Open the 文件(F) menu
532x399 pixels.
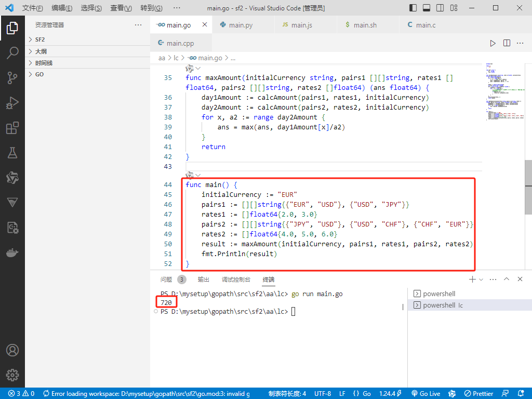(33, 8)
